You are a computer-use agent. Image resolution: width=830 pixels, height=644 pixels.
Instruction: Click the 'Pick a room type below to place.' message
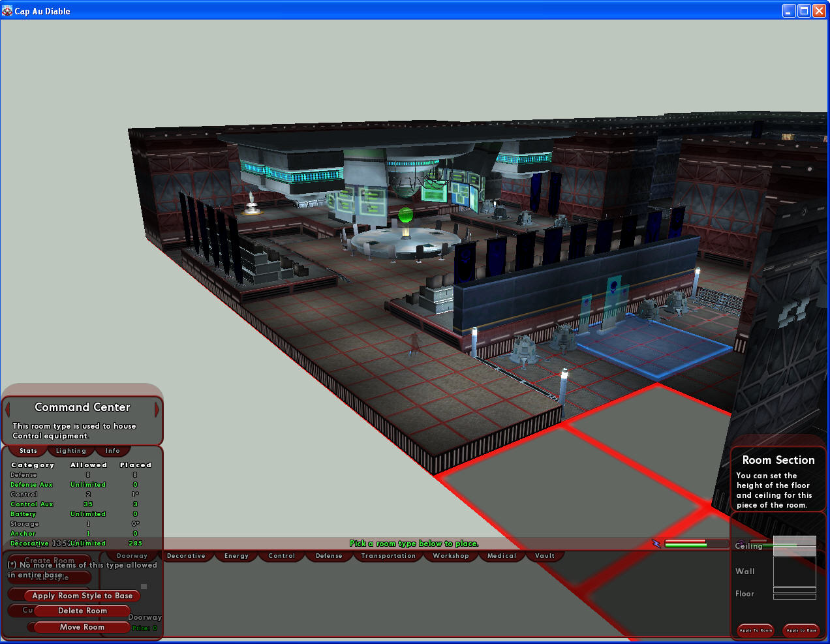point(414,544)
